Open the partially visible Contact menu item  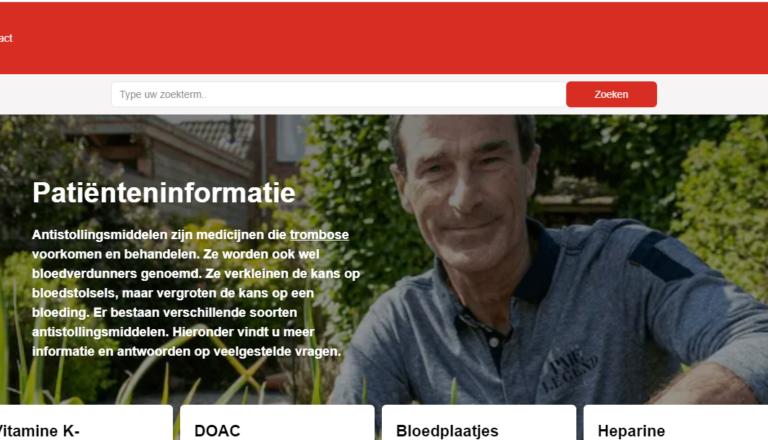pyautogui.click(x=5, y=38)
